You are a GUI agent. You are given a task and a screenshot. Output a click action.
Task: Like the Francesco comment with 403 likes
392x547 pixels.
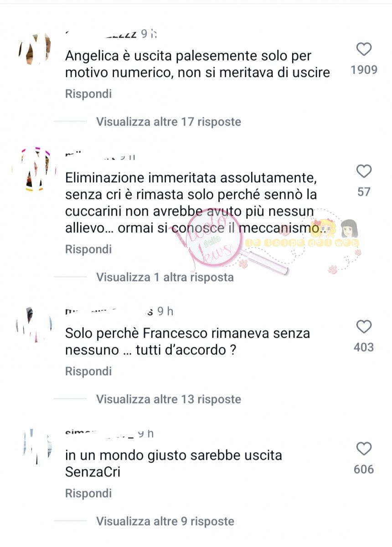click(x=364, y=327)
